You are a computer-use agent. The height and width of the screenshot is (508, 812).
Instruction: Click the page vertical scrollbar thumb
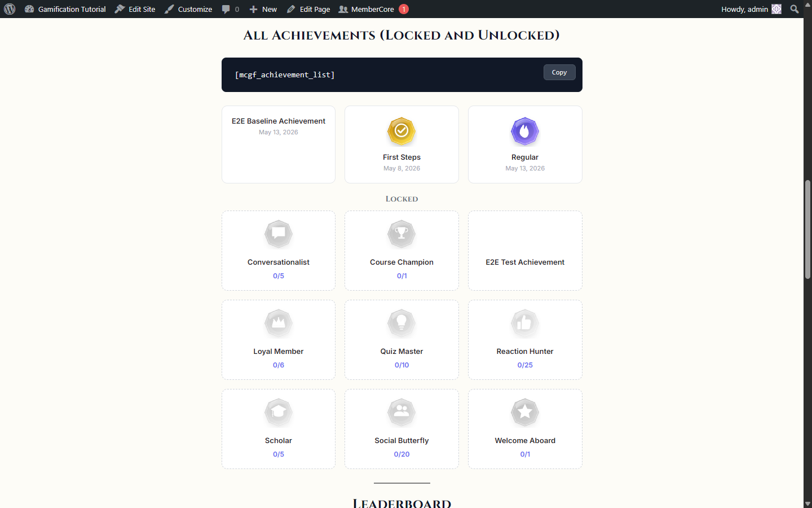(807, 229)
